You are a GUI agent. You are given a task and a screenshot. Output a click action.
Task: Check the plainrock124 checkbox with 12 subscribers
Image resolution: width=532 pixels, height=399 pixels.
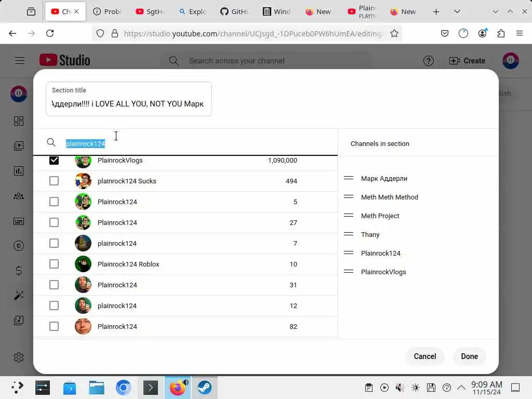tap(54, 305)
